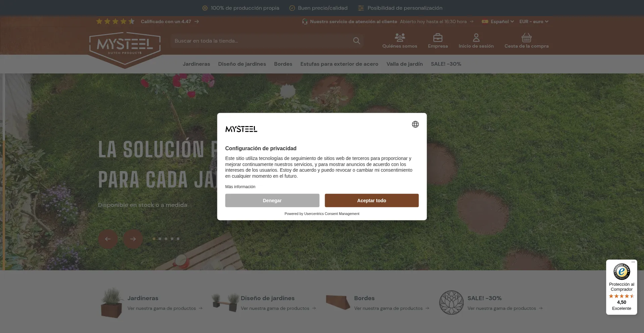644x333 pixels.
Task: Expand Más información in privacy dialog
Action: [x=240, y=187]
